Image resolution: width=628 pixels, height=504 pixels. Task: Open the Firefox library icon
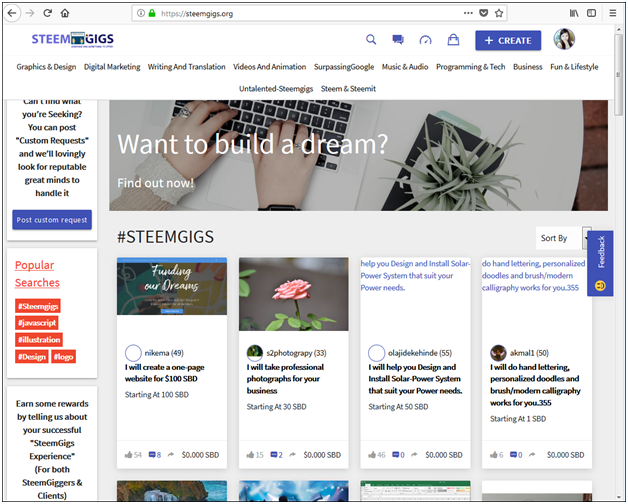(574, 13)
